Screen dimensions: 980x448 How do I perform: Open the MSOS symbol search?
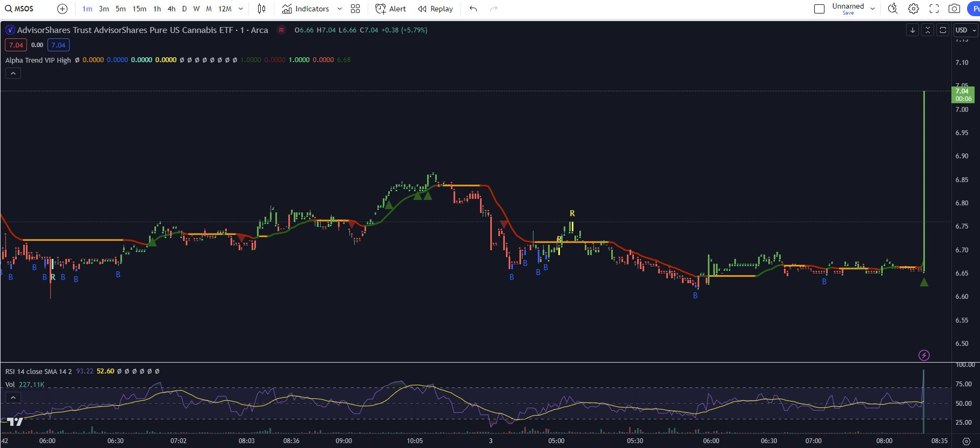click(x=19, y=9)
